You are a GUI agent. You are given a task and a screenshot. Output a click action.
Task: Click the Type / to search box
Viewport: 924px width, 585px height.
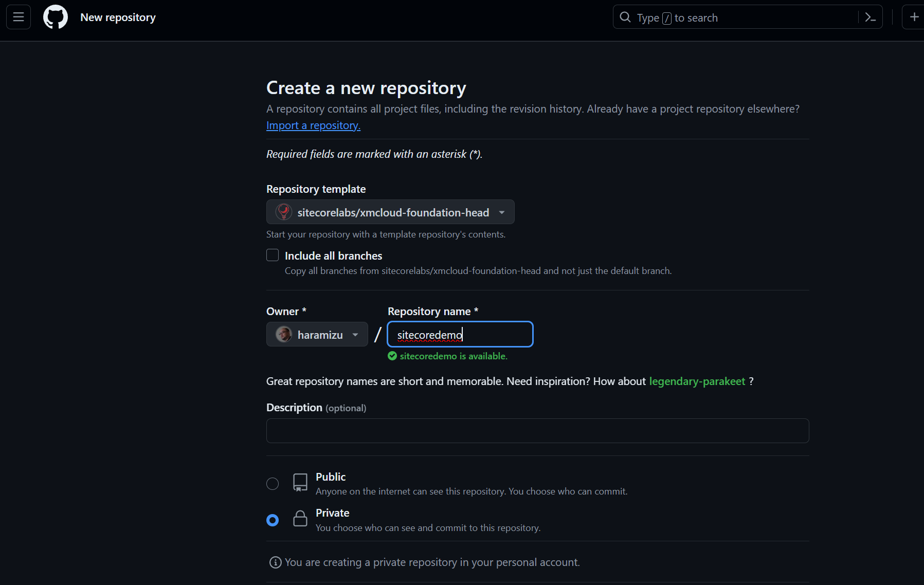(x=748, y=17)
